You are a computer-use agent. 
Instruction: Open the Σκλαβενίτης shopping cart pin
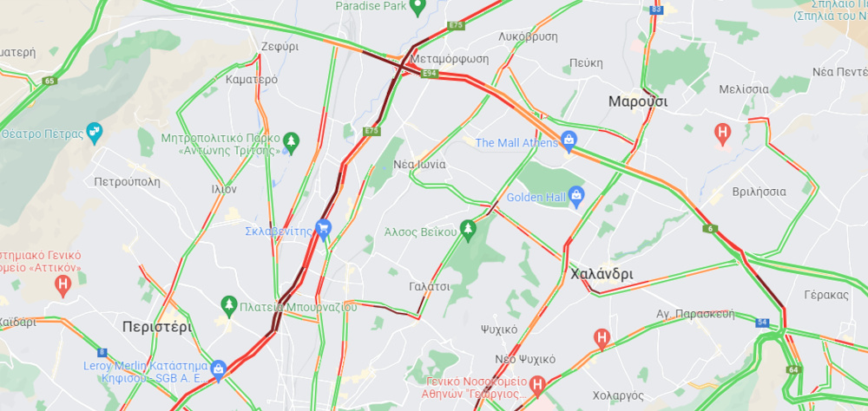323,230
